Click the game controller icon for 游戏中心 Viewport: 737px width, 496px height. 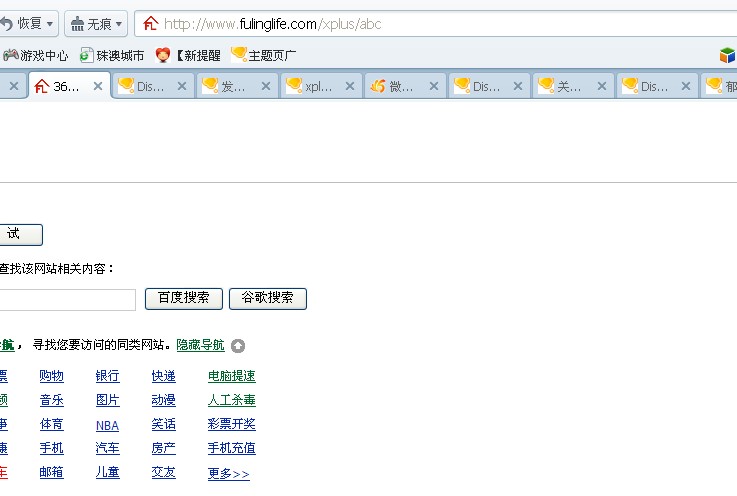point(10,55)
